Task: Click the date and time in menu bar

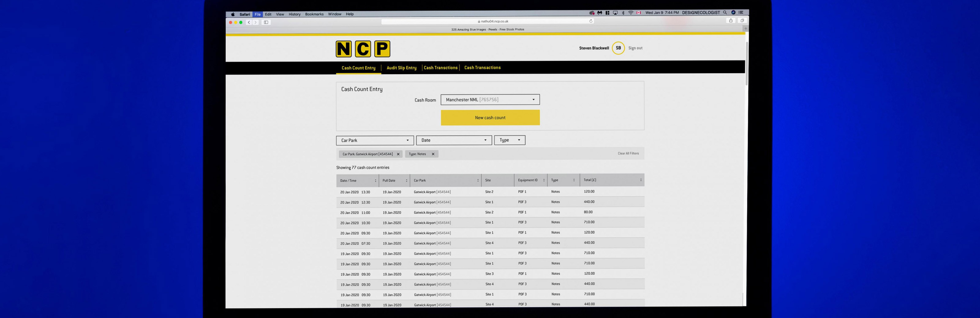Action: point(662,13)
